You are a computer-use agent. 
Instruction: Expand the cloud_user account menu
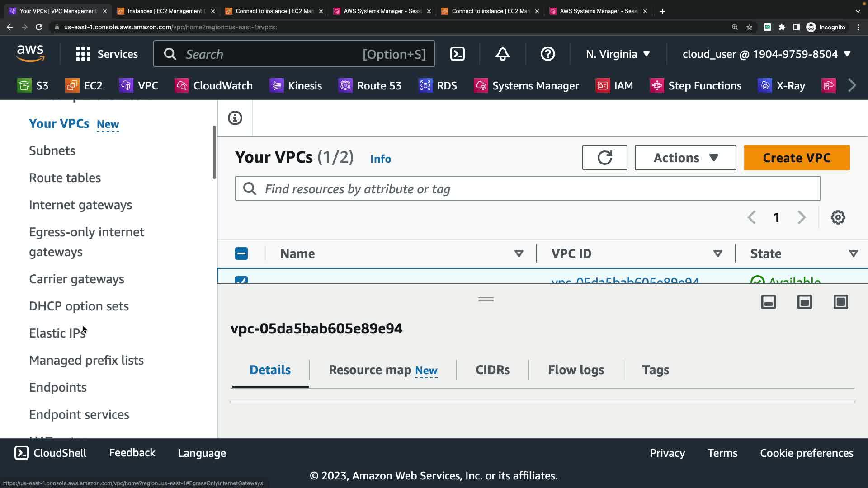(x=767, y=54)
